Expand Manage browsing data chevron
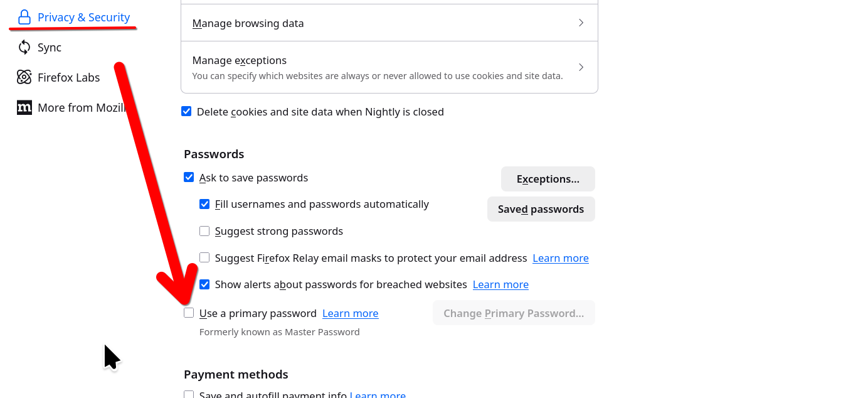The width and height of the screenshot is (868, 398). point(581,23)
